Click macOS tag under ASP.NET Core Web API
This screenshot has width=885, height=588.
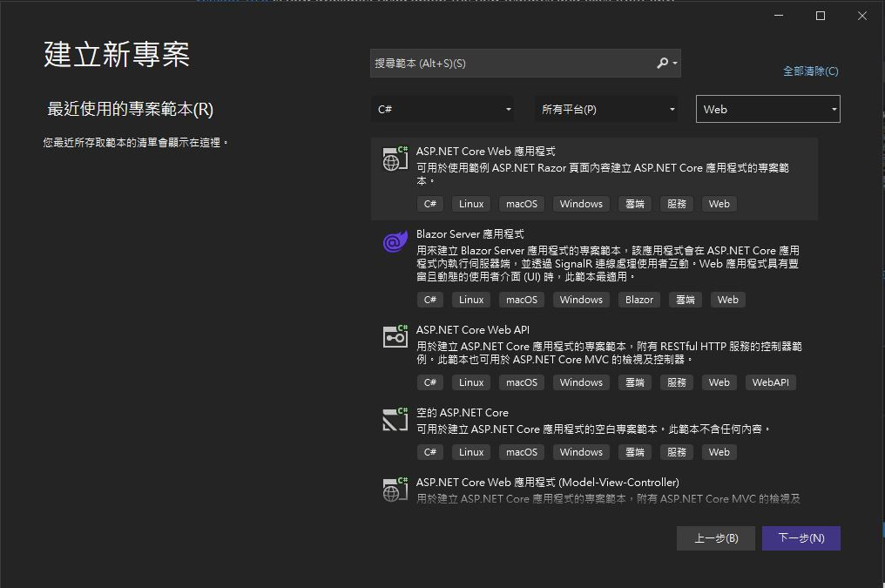click(x=522, y=382)
